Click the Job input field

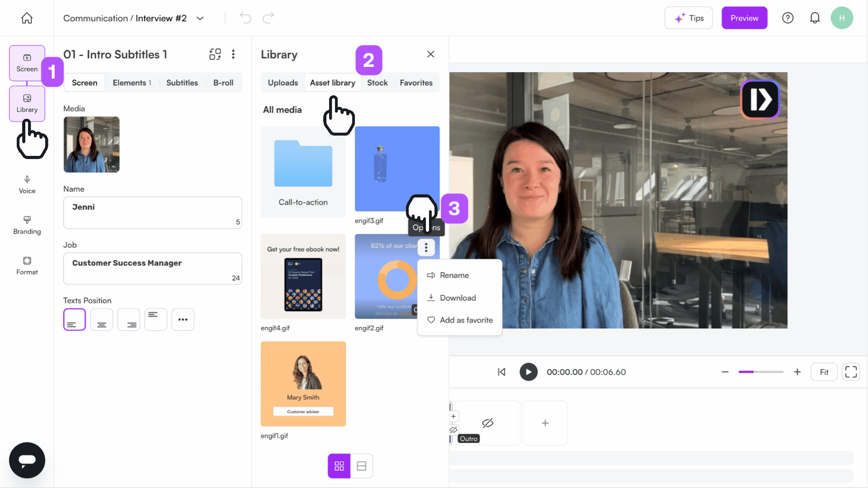152,268
